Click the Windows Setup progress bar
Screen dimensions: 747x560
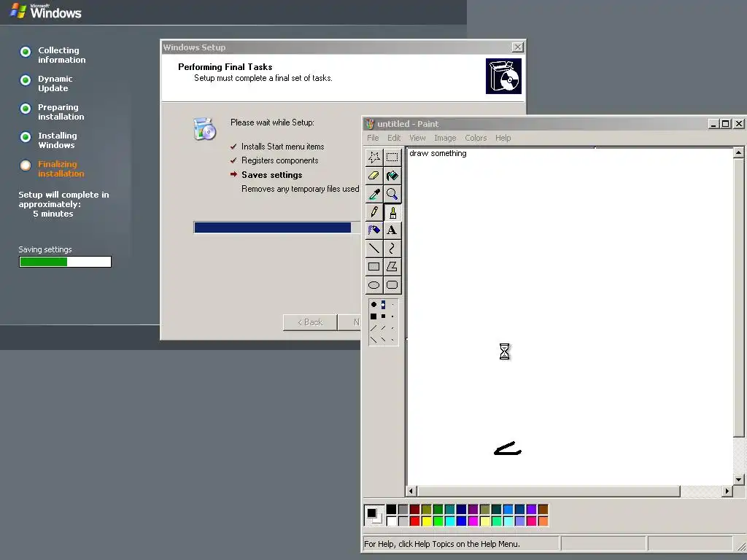click(276, 227)
